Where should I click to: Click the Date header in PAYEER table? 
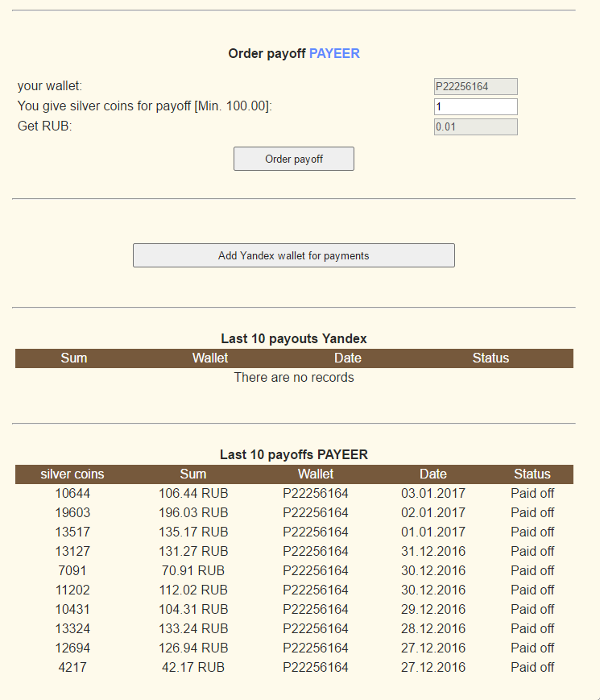tap(433, 474)
